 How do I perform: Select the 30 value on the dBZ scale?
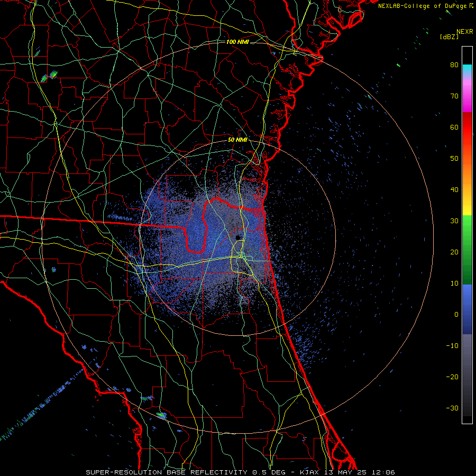[454, 221]
